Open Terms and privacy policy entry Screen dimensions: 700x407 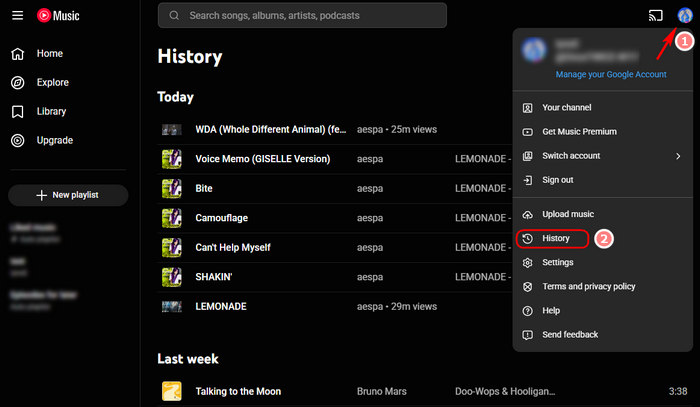click(603, 287)
